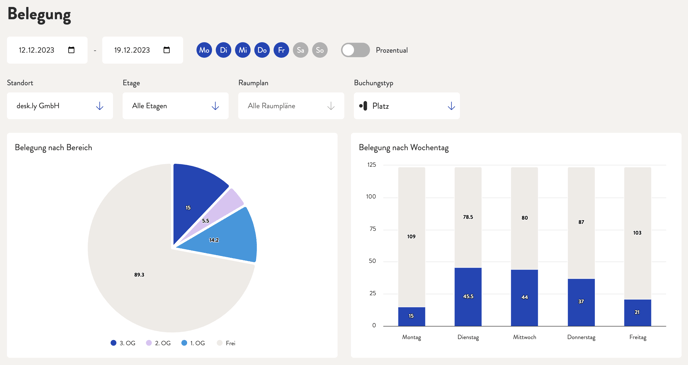Screen dimensions: 688x365
Task: Toggle 1. OG legend entry
Action: [x=193, y=343]
